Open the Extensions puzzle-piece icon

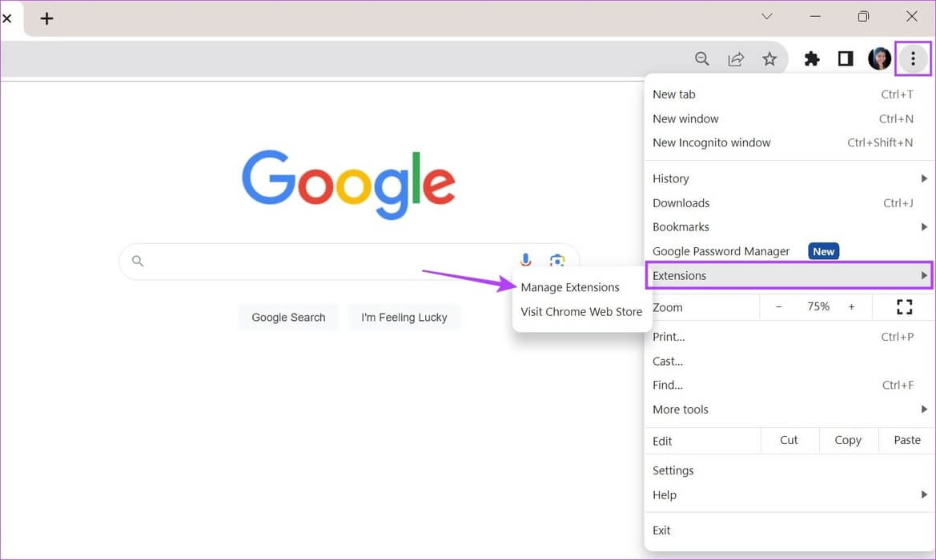[x=811, y=58]
